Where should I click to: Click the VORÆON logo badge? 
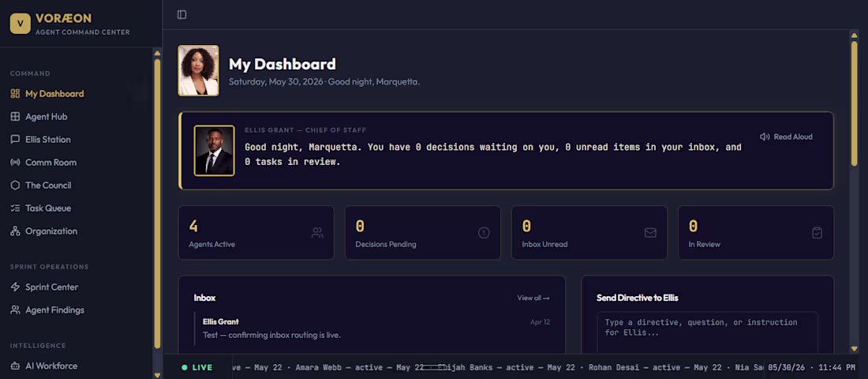21,23
